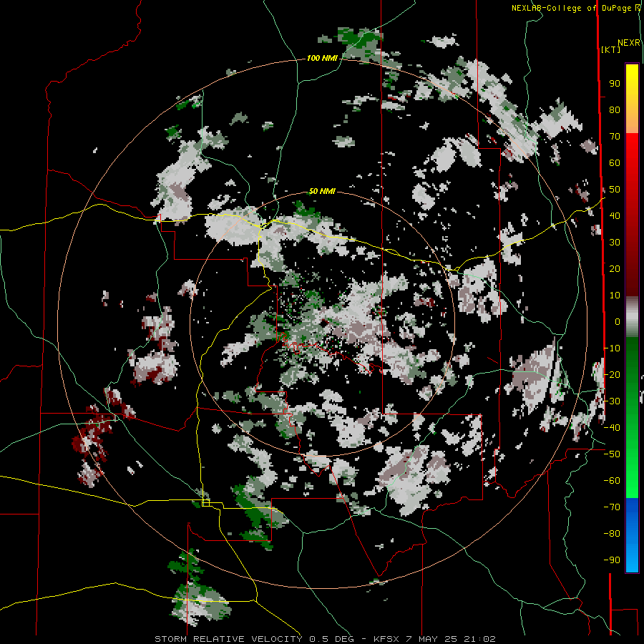The height and width of the screenshot is (644, 644).
Task: Select the -10 value on velocity scale
Action: coord(612,348)
